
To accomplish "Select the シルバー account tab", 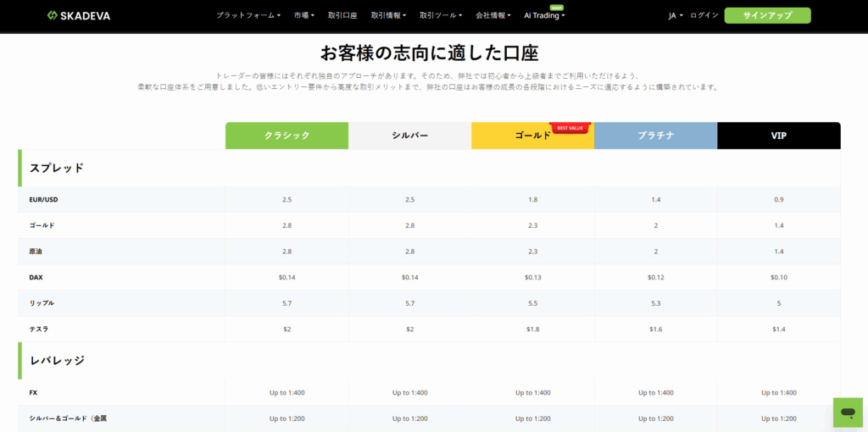I will (409, 136).
